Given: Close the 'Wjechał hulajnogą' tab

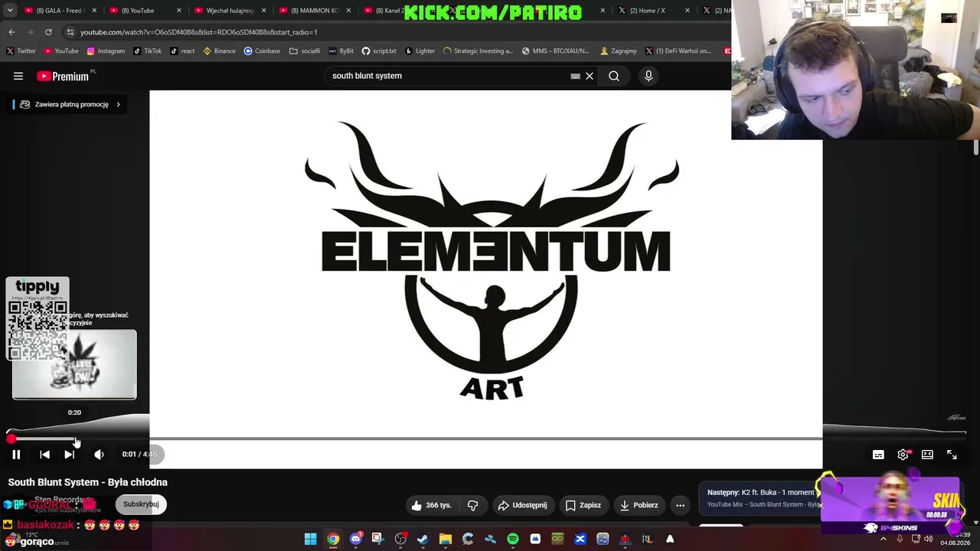Looking at the screenshot, I should pyautogui.click(x=265, y=11).
